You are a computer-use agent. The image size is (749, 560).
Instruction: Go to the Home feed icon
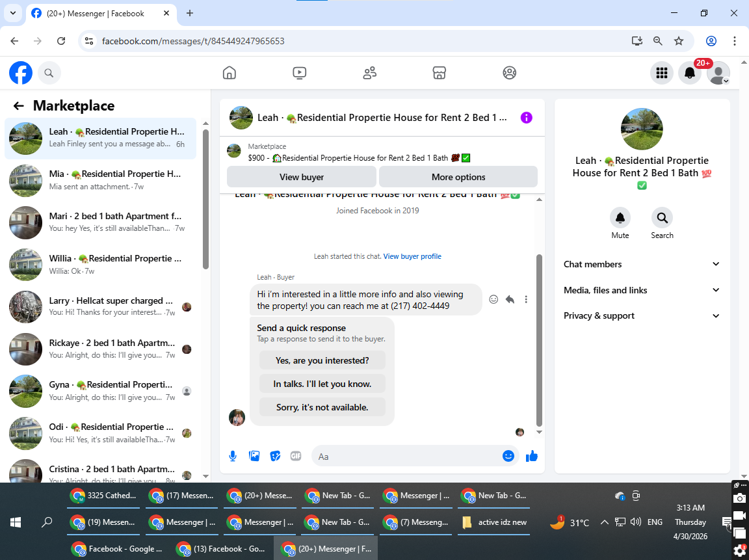point(230,73)
